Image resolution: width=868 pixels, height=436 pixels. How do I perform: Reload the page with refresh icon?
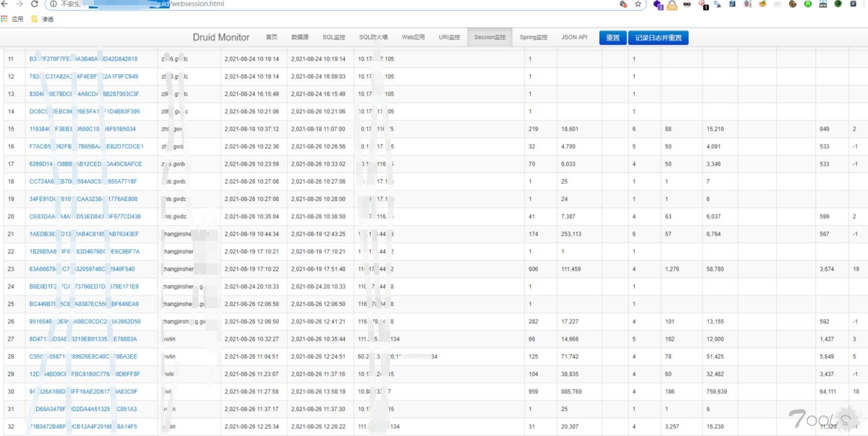(34, 4)
